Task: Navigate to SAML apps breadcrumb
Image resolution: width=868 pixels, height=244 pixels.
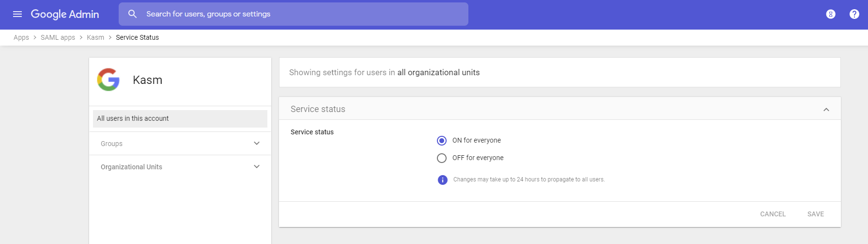Action: click(x=58, y=37)
